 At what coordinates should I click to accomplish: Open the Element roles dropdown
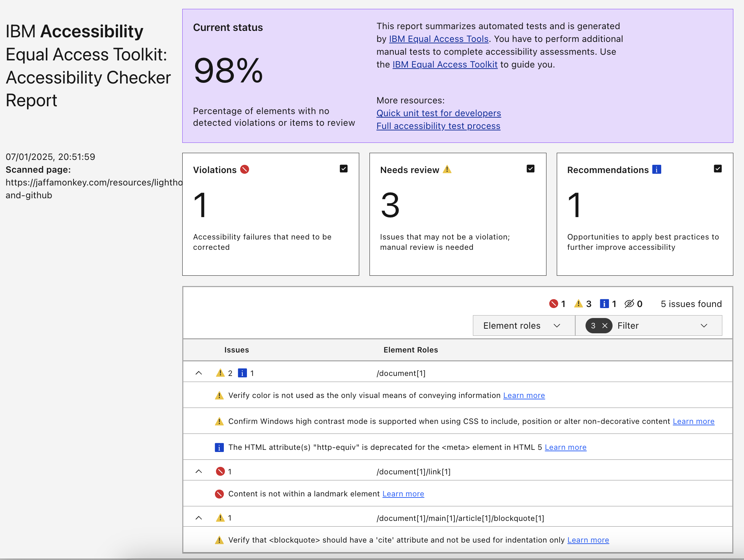pos(524,325)
